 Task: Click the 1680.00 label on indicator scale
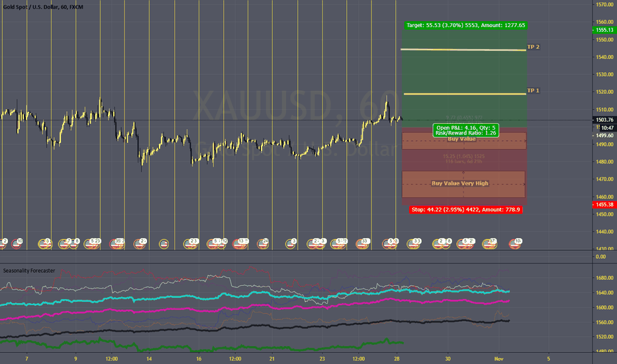tap(604, 278)
